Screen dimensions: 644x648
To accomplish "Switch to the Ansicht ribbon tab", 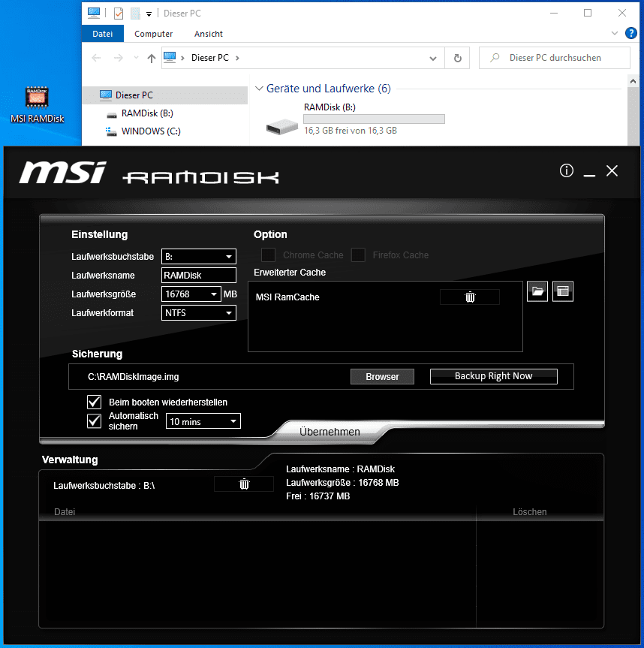I will 208,34.
